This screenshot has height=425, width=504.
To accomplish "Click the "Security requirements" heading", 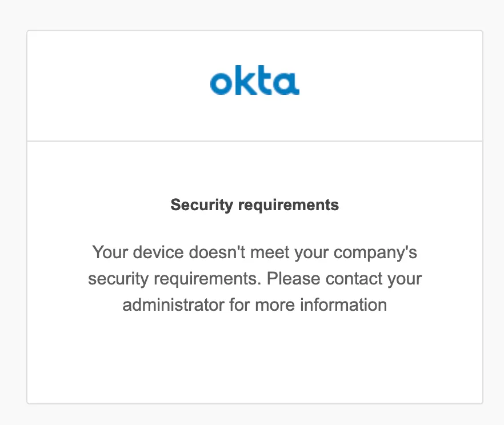I will [x=254, y=205].
